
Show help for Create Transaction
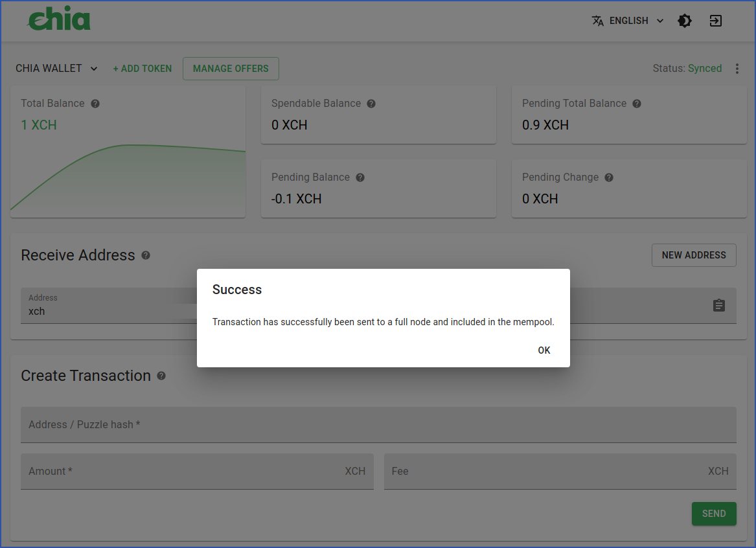pyautogui.click(x=161, y=376)
